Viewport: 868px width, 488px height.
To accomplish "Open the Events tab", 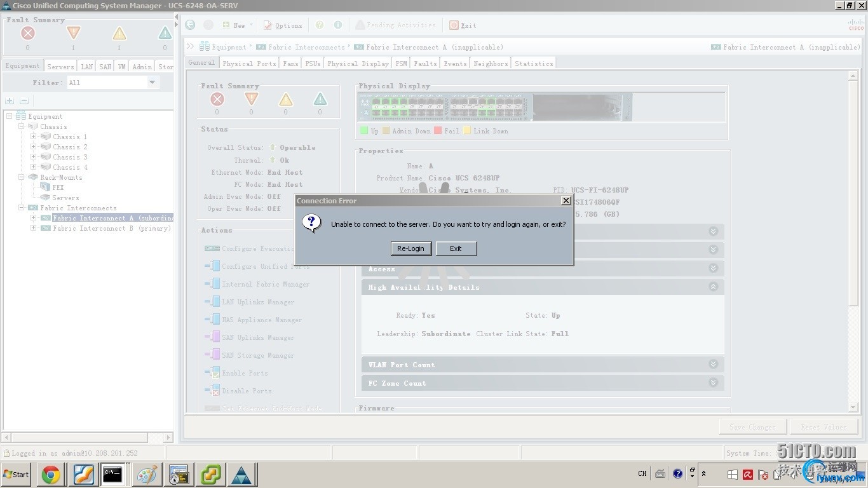I will pos(455,64).
